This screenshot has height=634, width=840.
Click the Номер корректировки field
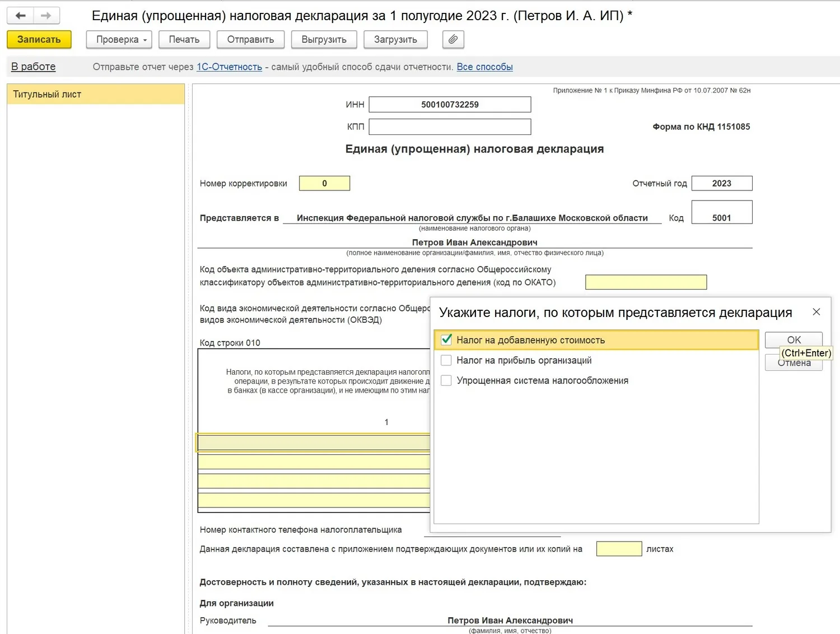324,183
